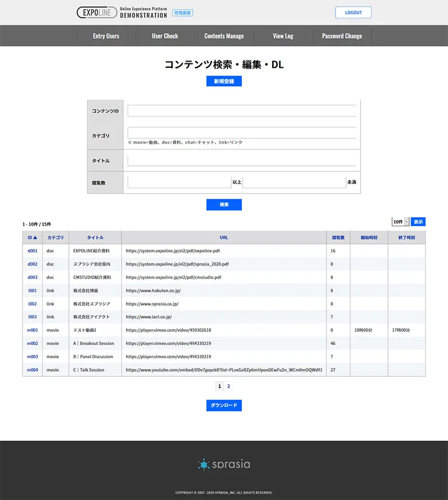This screenshot has height=500, width=448.
Task: Click the title B | Panel Discussion
Action: [93, 357]
